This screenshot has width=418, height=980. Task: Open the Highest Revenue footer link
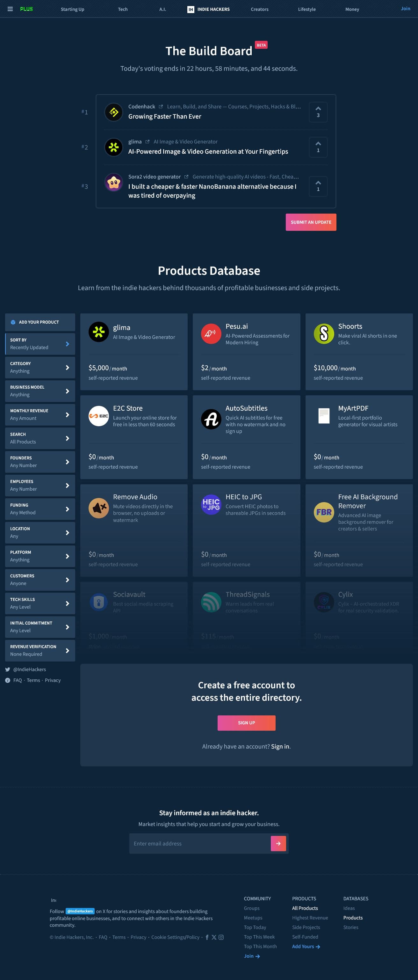pos(310,918)
